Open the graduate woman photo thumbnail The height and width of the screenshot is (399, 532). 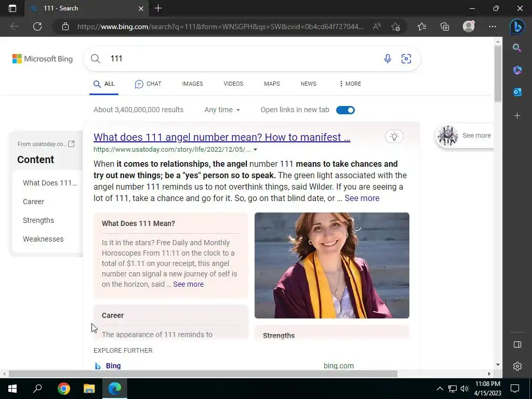[x=332, y=265]
